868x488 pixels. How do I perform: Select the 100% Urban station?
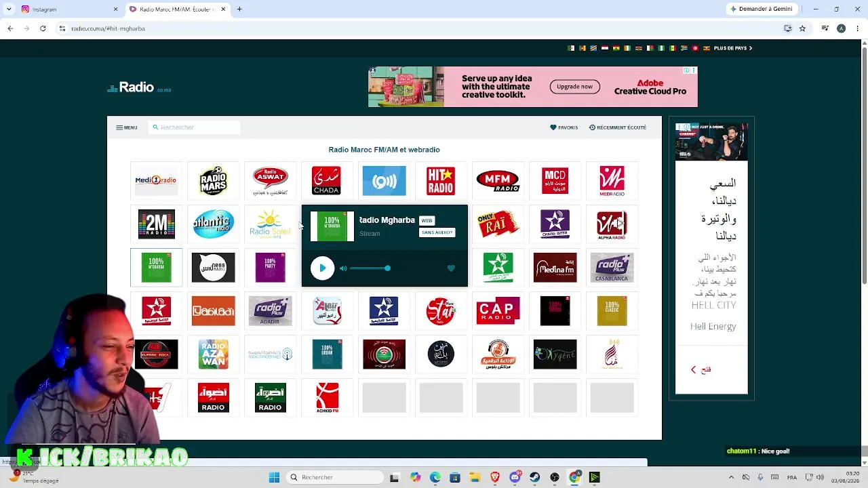click(x=327, y=354)
